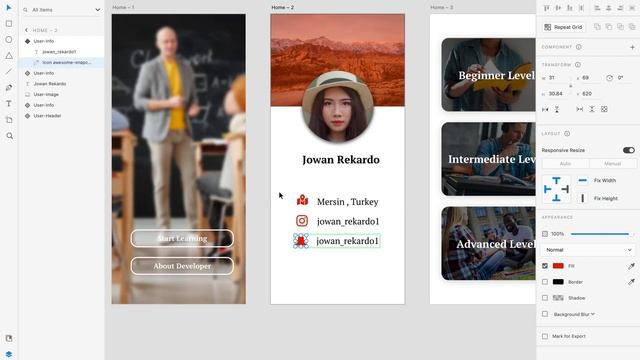Click the Distribute Vertically icon

[581, 8]
